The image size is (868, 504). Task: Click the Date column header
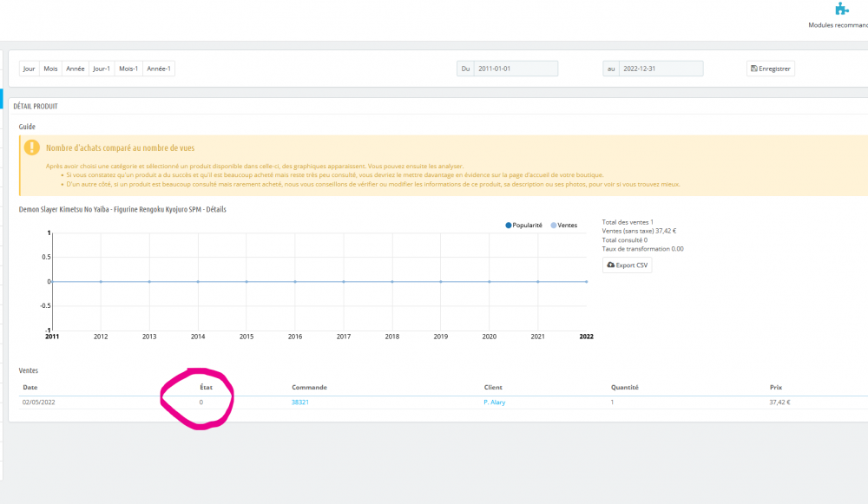(x=30, y=387)
